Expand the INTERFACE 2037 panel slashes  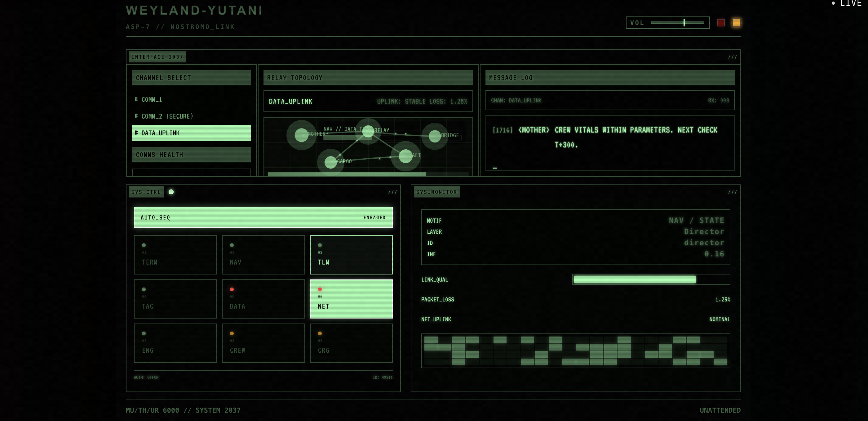click(x=732, y=57)
